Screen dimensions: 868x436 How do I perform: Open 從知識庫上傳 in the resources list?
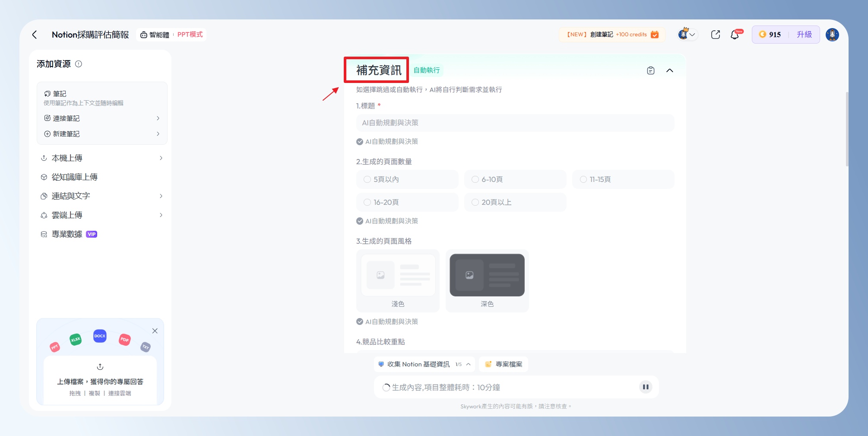click(75, 177)
